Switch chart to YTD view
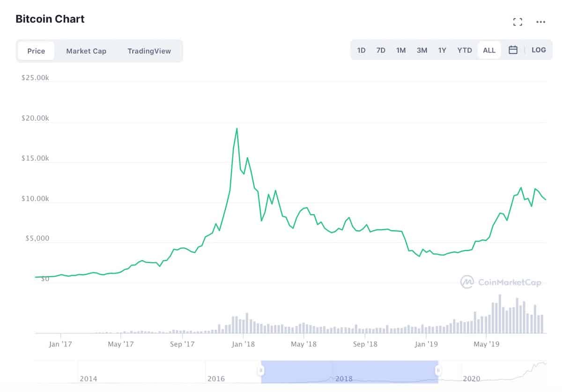This screenshot has width=562, height=392. [x=465, y=50]
